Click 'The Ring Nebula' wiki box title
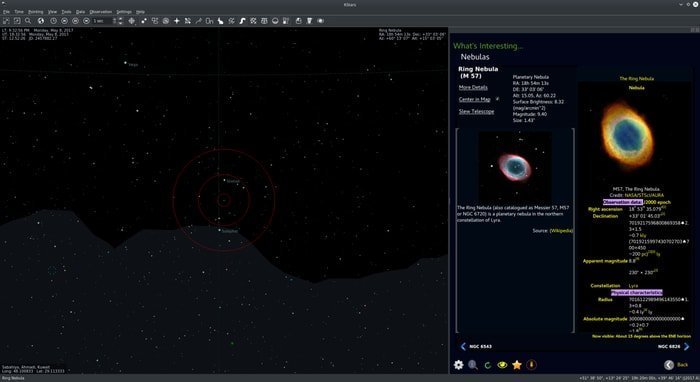 pyautogui.click(x=636, y=79)
